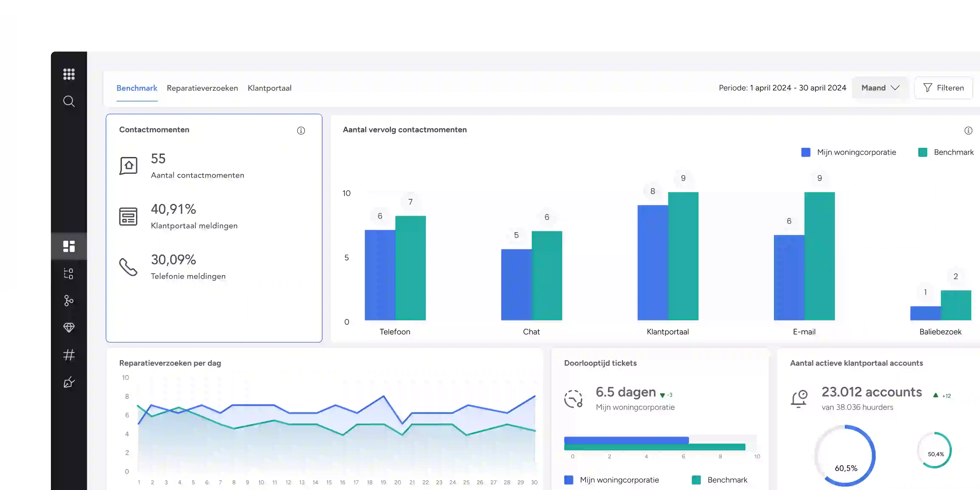This screenshot has width=980, height=490.
Task: Click the Filteren button
Action: coord(944,88)
